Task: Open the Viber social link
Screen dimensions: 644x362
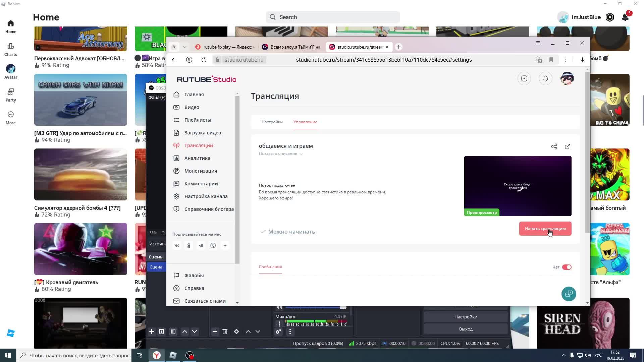Action: click(213, 246)
